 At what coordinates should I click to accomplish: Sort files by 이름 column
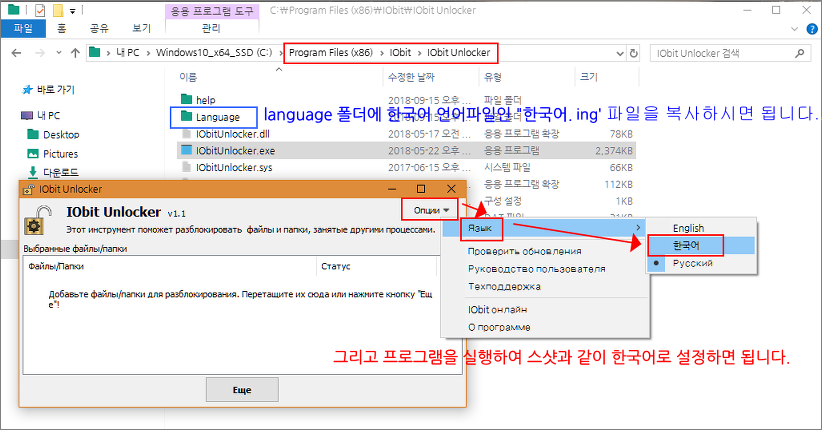tap(188, 78)
